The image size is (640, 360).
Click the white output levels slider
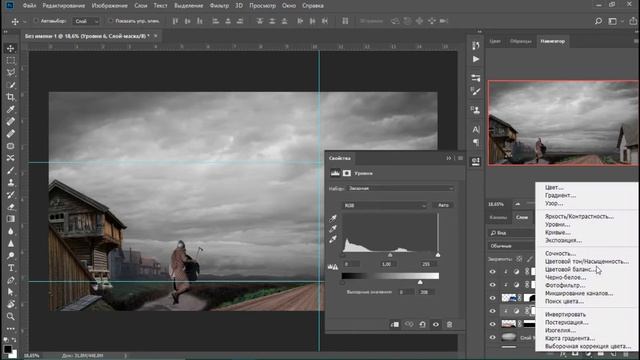(420, 282)
